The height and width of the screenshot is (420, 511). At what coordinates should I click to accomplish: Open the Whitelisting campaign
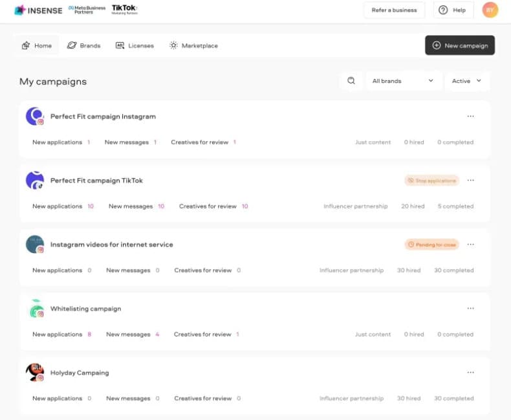pyautogui.click(x=86, y=309)
